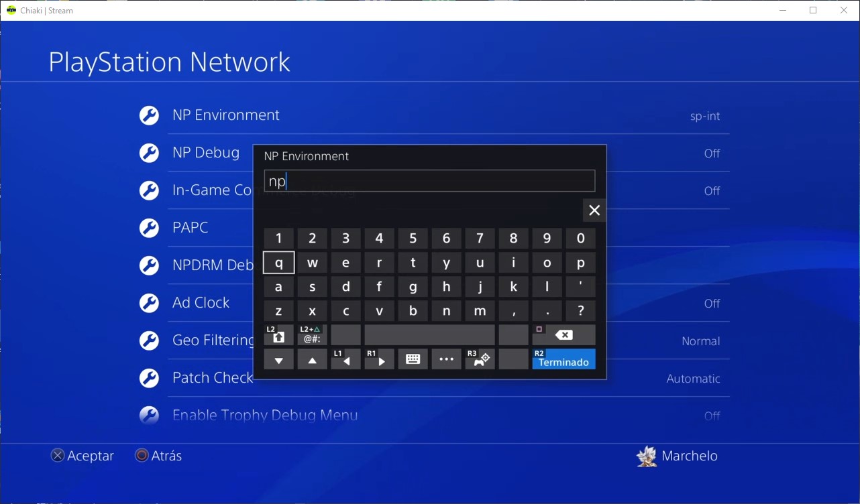
Task: Open the three-dots more options key
Action: (447, 359)
